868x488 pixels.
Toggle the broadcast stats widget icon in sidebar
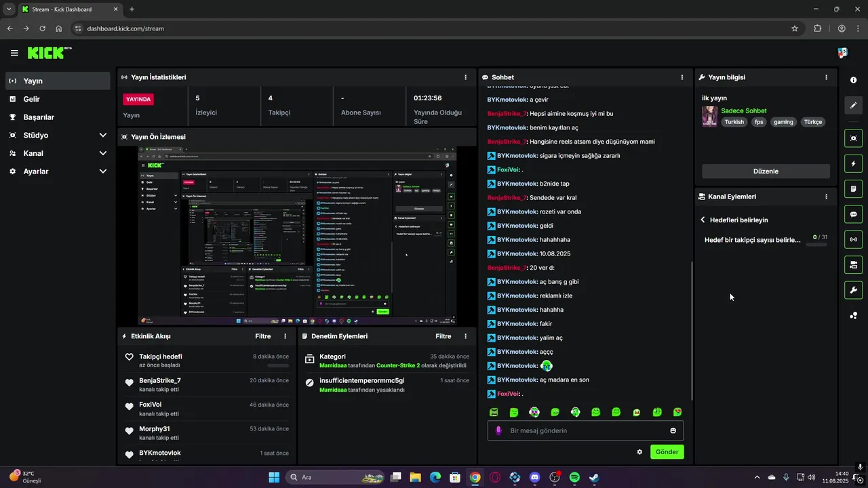pyautogui.click(x=853, y=239)
